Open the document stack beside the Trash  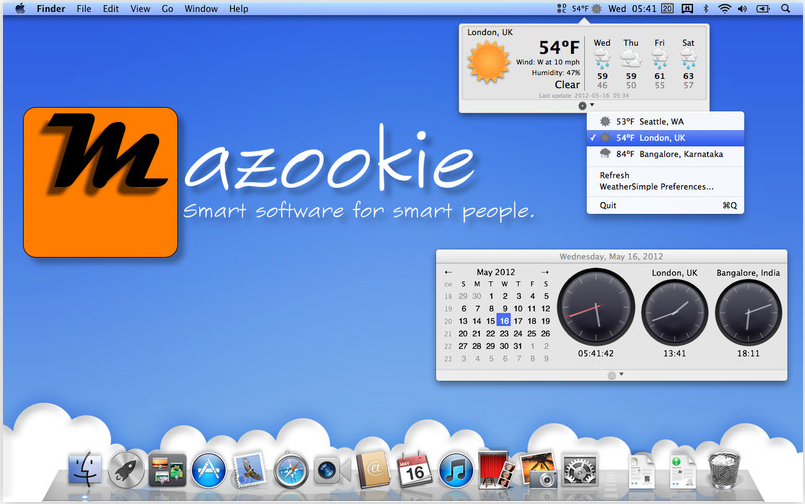pyautogui.click(x=682, y=471)
